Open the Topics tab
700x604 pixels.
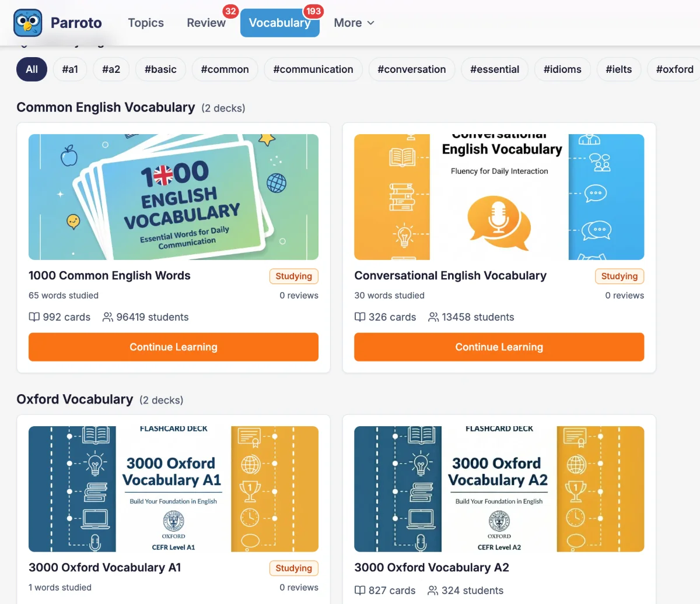pyautogui.click(x=146, y=23)
